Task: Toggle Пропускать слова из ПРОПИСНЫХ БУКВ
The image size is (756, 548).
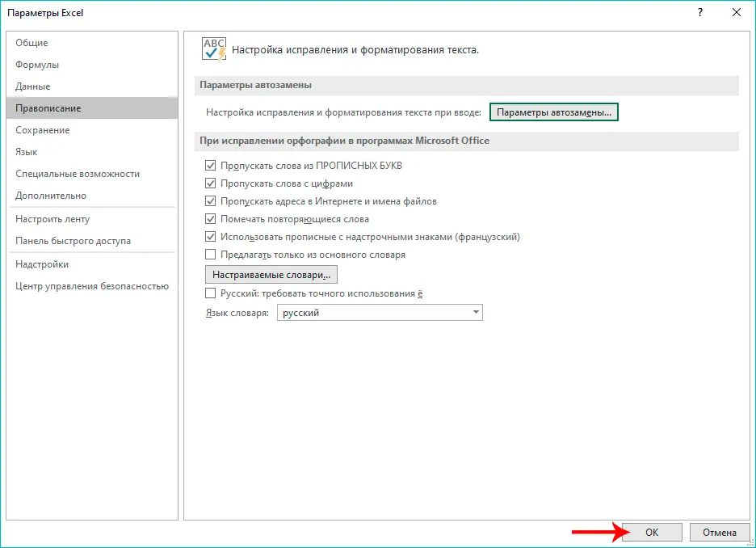Action: point(210,166)
